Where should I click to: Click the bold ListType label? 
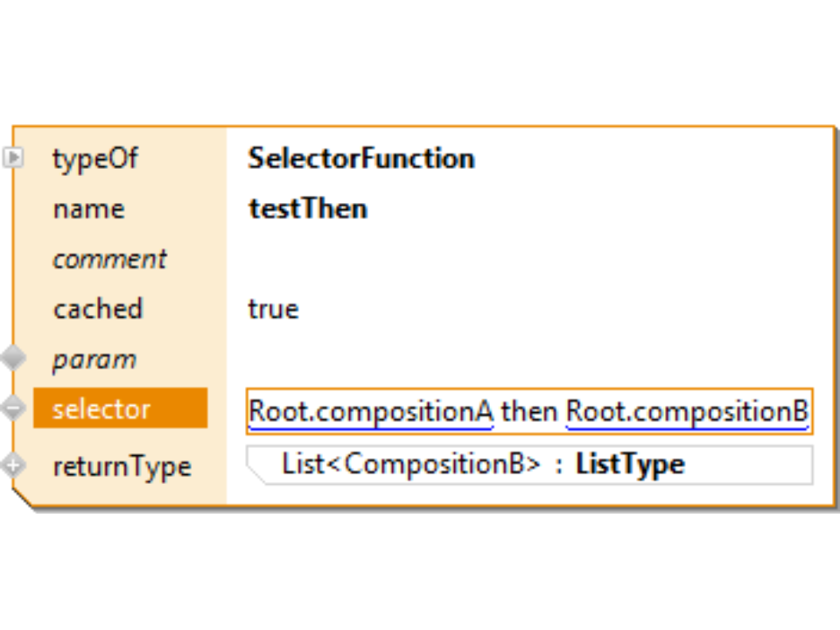630,465
